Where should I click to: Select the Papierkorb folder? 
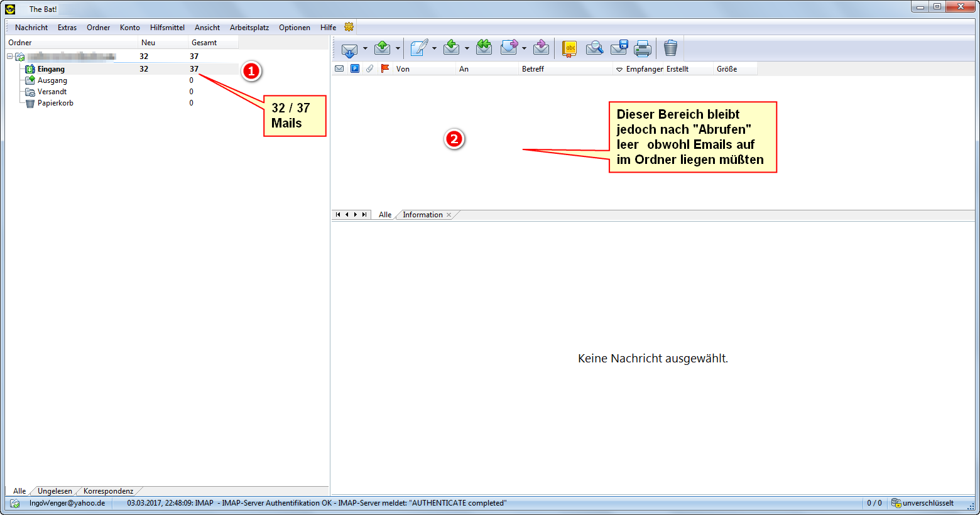(55, 103)
